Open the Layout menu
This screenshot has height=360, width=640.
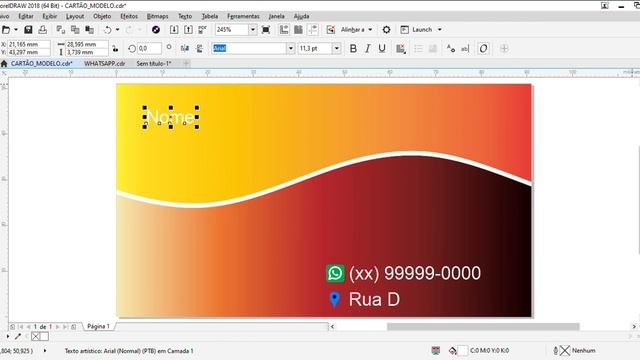[75, 16]
